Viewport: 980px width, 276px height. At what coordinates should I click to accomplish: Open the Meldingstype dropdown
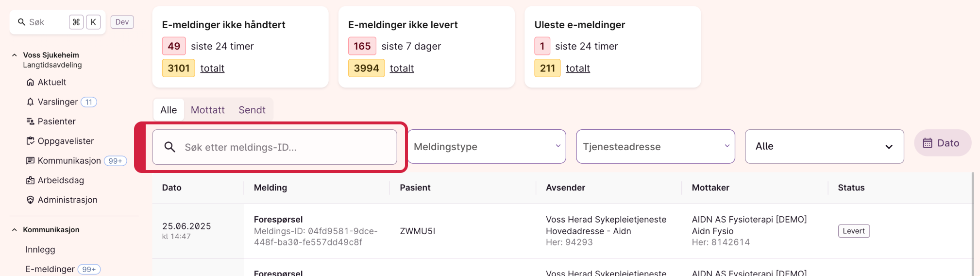point(487,146)
